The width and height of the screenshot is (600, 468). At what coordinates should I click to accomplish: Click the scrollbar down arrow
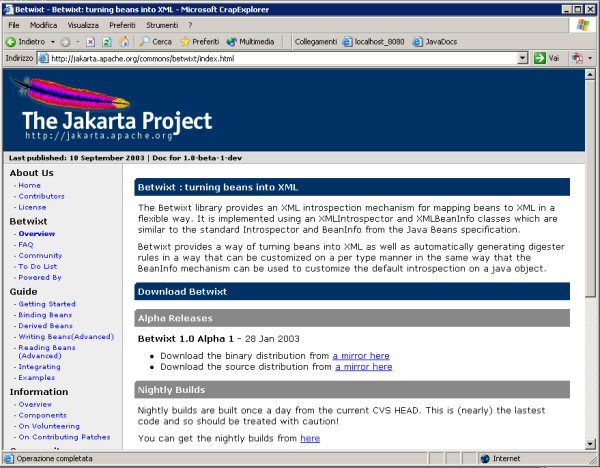coord(590,444)
